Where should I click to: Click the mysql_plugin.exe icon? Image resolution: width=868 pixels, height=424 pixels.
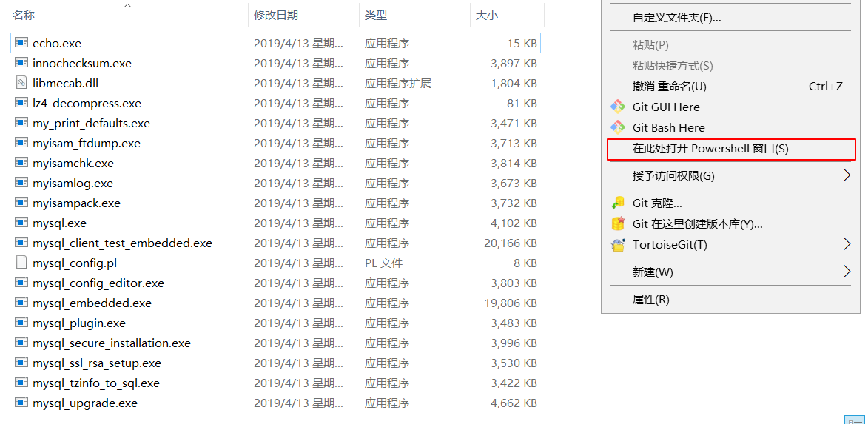(21, 322)
